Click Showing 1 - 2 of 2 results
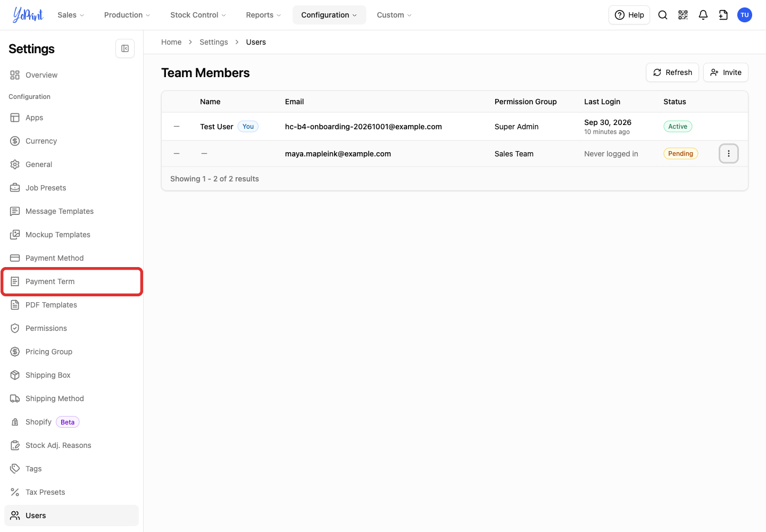This screenshot has width=766, height=532. 214,179
